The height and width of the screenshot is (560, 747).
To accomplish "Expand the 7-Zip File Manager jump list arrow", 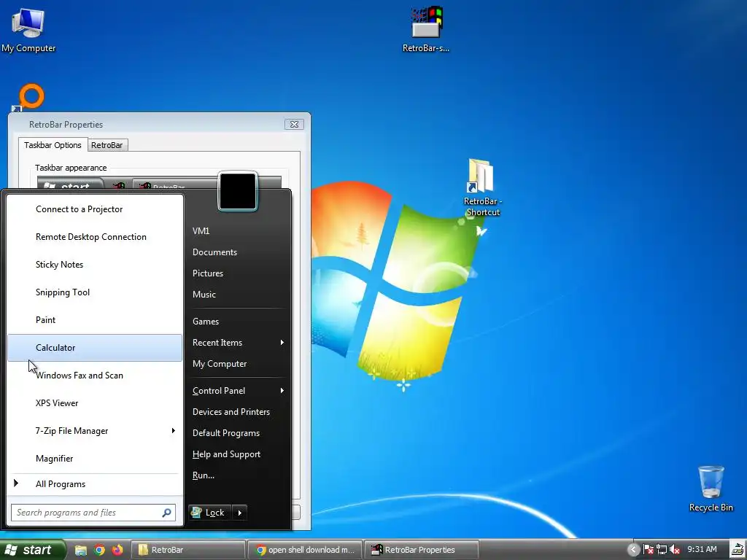I will 174,430.
